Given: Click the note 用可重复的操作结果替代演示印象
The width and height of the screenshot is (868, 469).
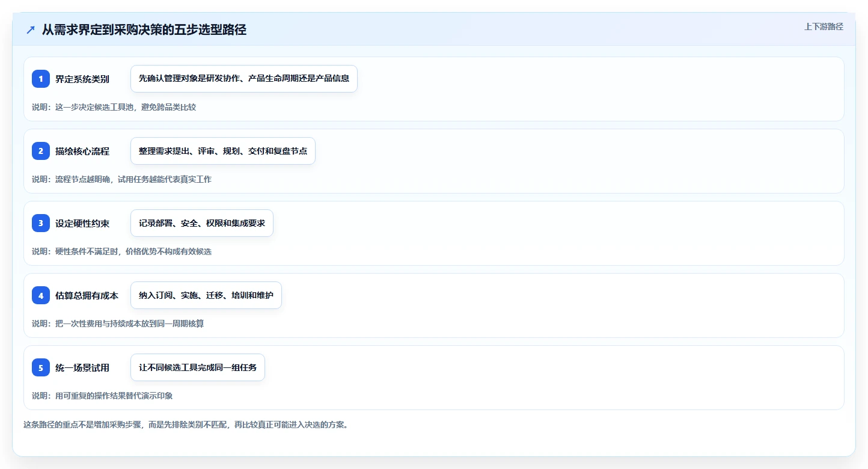Looking at the screenshot, I should (102, 396).
